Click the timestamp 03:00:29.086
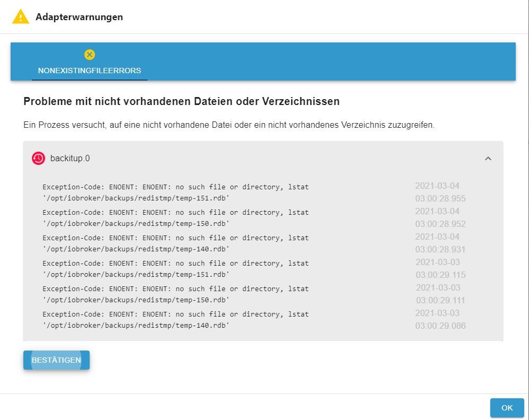The width and height of the screenshot is (529, 420). point(440,326)
